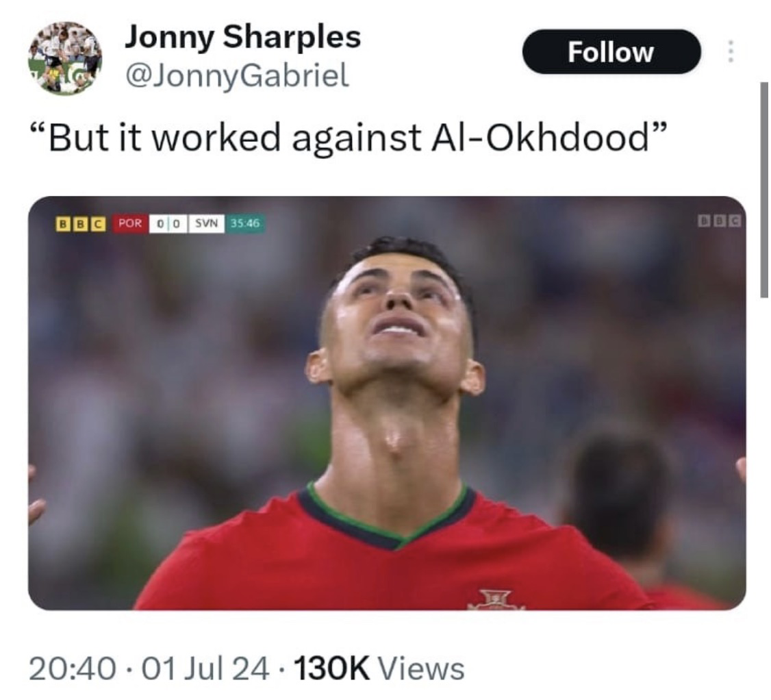
Task: Click the 0 0 score display
Action: tap(168, 224)
